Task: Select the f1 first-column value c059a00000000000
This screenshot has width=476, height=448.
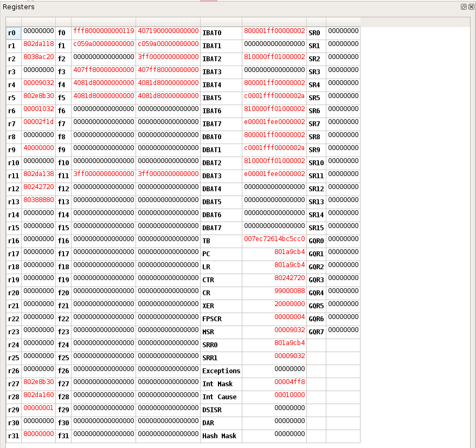Action: coord(104,44)
